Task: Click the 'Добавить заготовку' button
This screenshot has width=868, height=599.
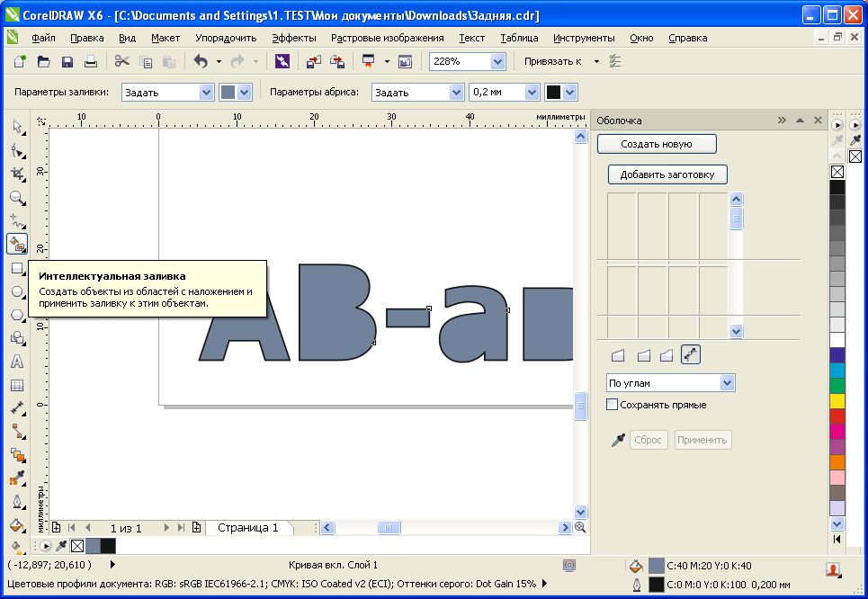Action: click(x=667, y=174)
